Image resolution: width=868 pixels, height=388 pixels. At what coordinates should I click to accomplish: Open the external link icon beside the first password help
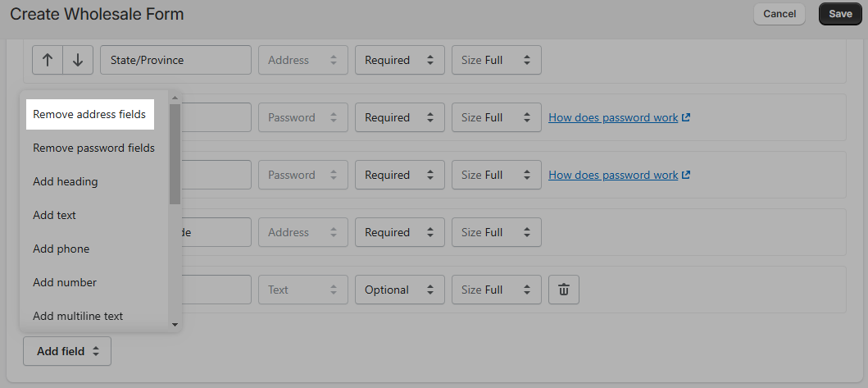click(686, 117)
